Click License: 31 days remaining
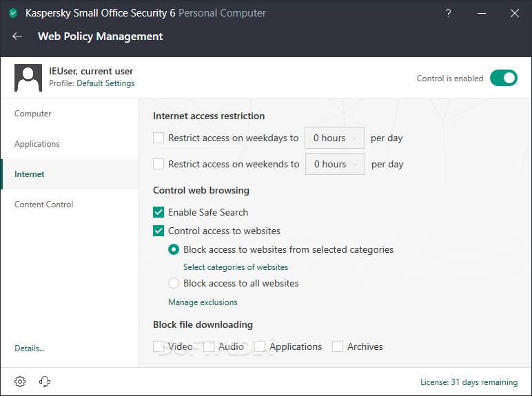532x396 pixels. coord(469,382)
